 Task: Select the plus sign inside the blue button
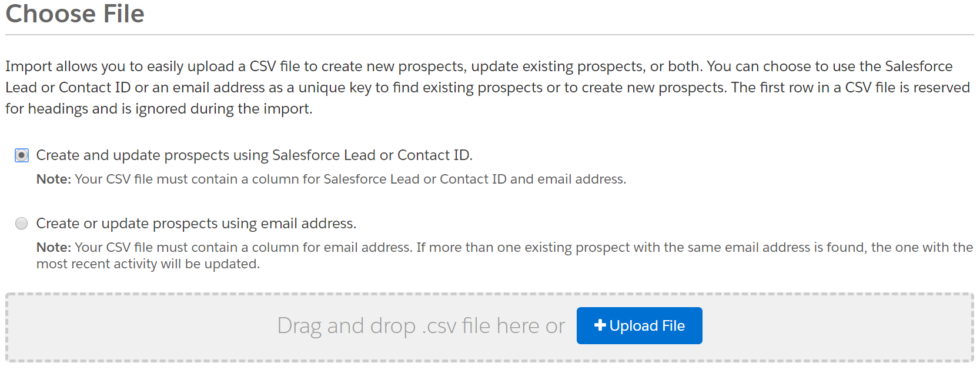pos(600,325)
